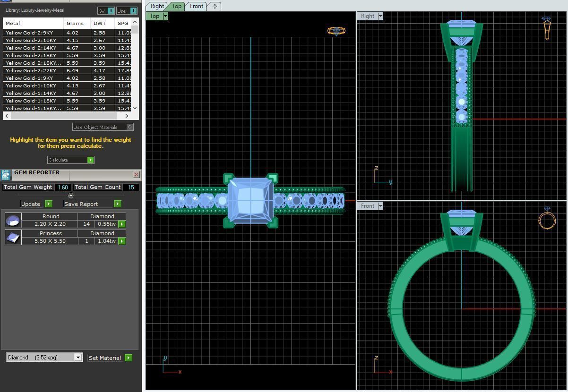Click the Grams column header
The width and height of the screenshot is (568, 392).
point(77,23)
